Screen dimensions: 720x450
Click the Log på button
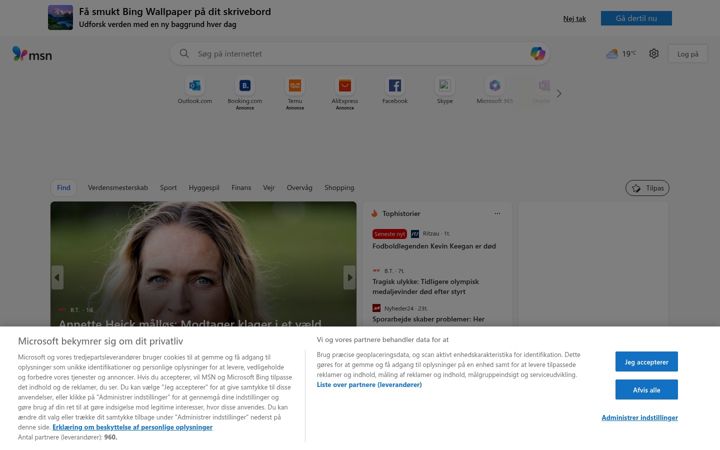pos(688,54)
